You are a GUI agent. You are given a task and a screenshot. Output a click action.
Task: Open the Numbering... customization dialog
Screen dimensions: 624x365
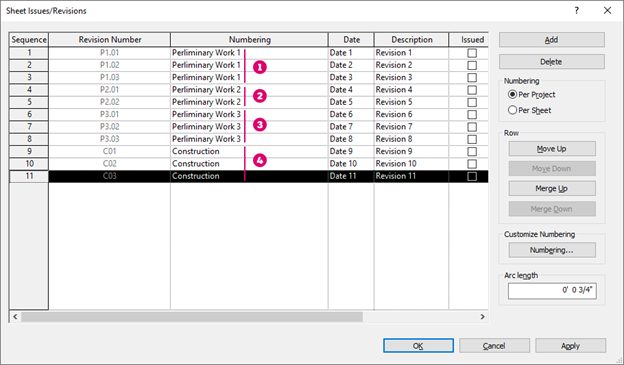pyautogui.click(x=552, y=250)
